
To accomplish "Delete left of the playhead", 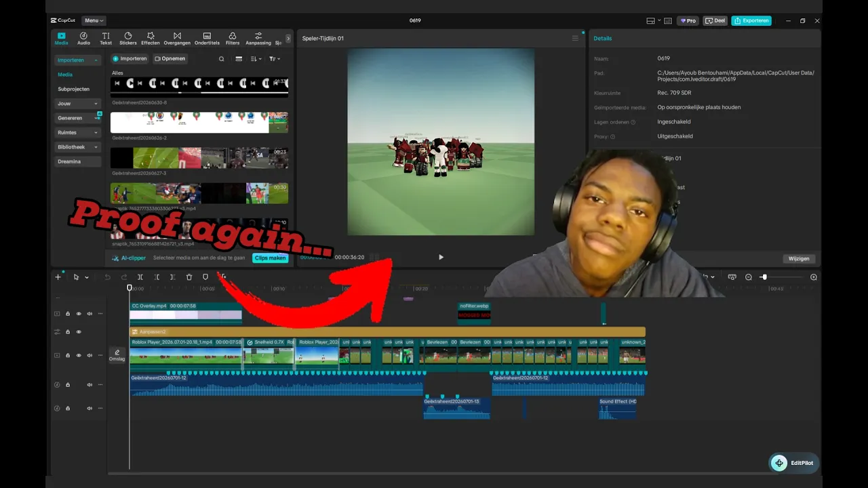I will point(157,277).
